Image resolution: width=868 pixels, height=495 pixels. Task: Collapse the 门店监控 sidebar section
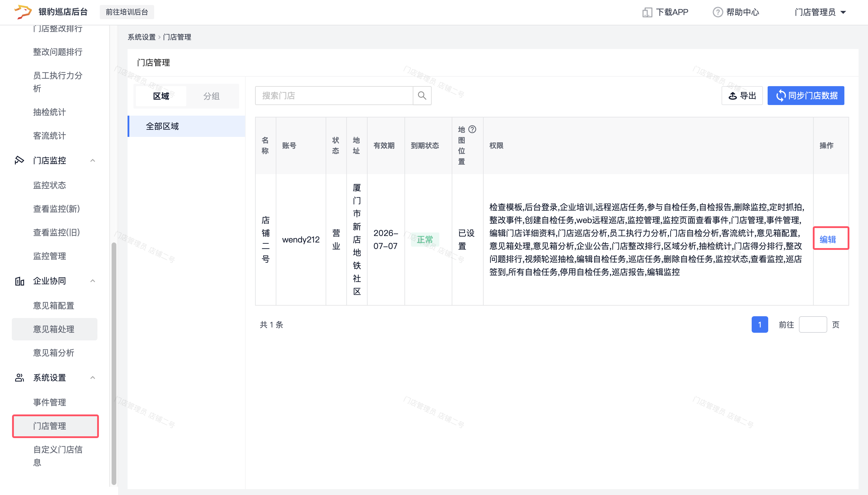point(92,160)
